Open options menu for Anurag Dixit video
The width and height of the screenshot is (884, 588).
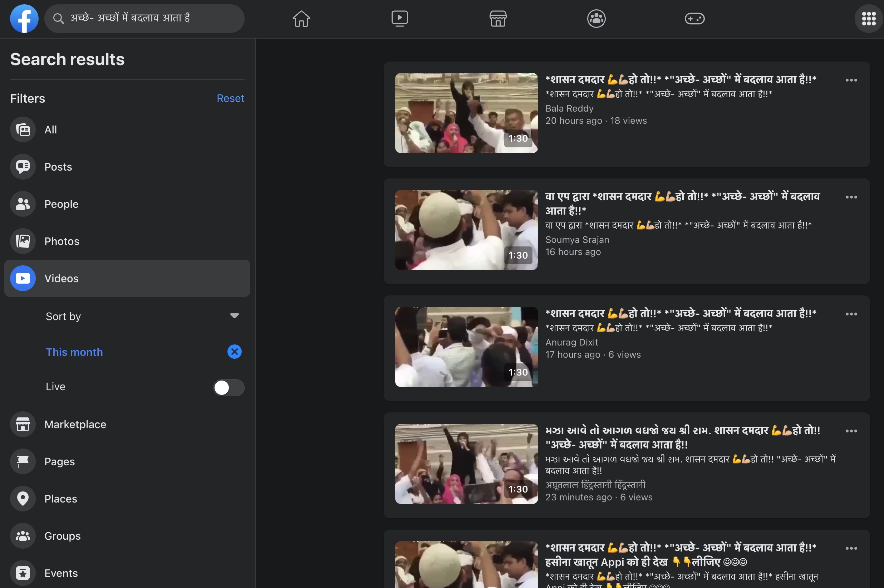click(x=851, y=314)
